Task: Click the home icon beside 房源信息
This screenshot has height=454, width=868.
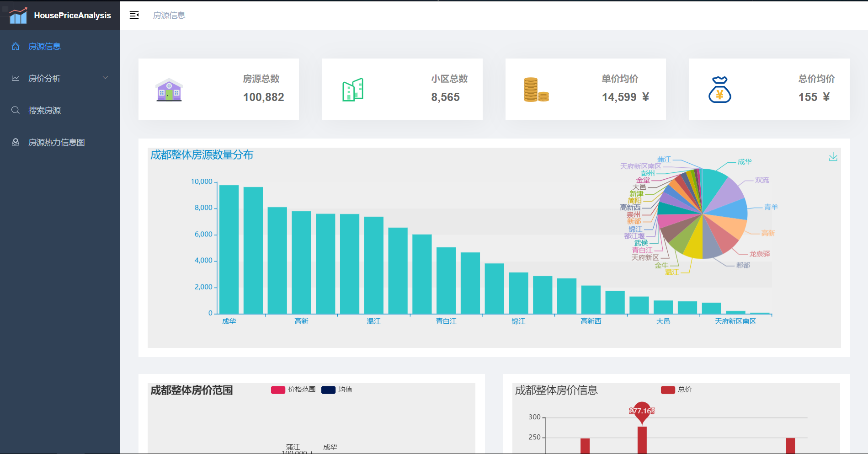Action: coord(16,46)
